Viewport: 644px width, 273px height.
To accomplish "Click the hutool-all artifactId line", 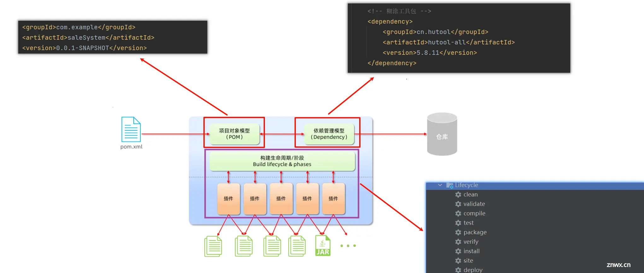I will [449, 43].
